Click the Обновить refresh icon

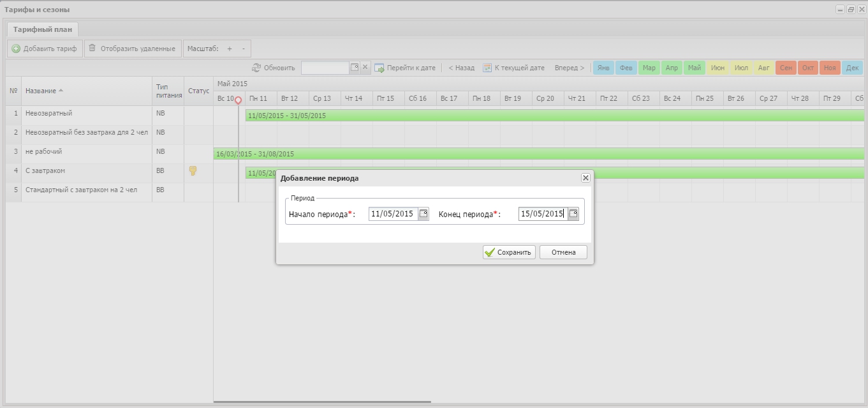[x=256, y=68]
